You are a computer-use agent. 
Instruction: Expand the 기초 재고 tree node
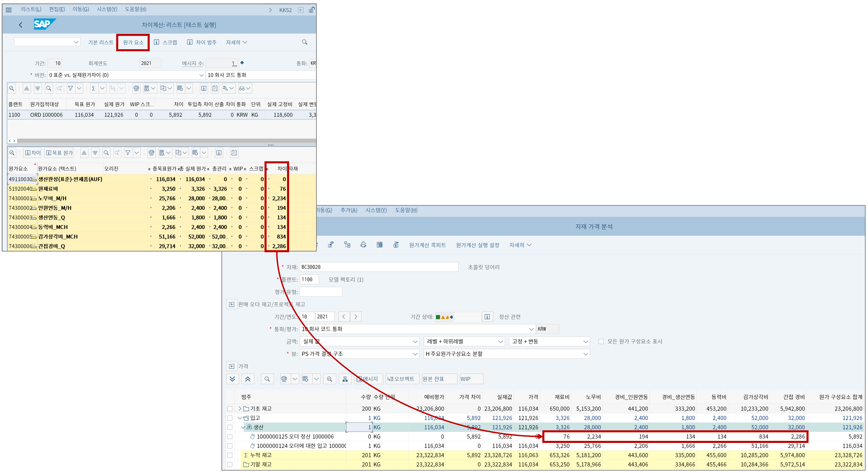[x=240, y=409]
